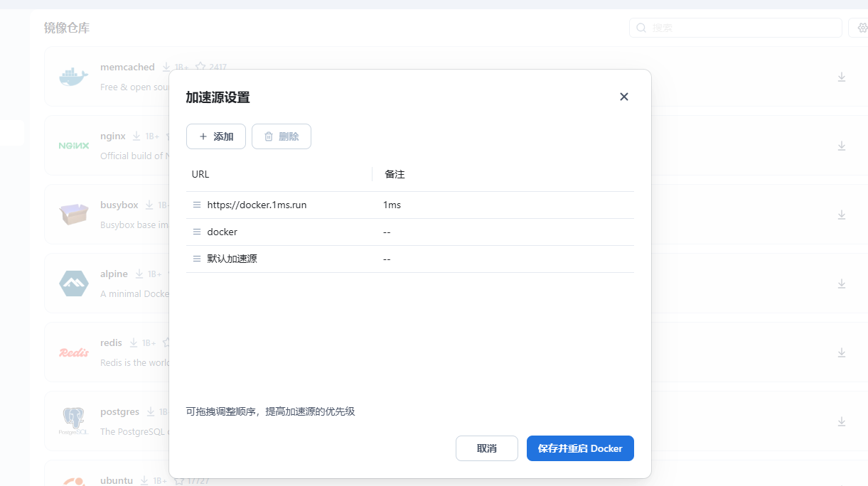868x486 pixels.
Task: Click the Docker whale logo for memcached
Action: [73, 77]
